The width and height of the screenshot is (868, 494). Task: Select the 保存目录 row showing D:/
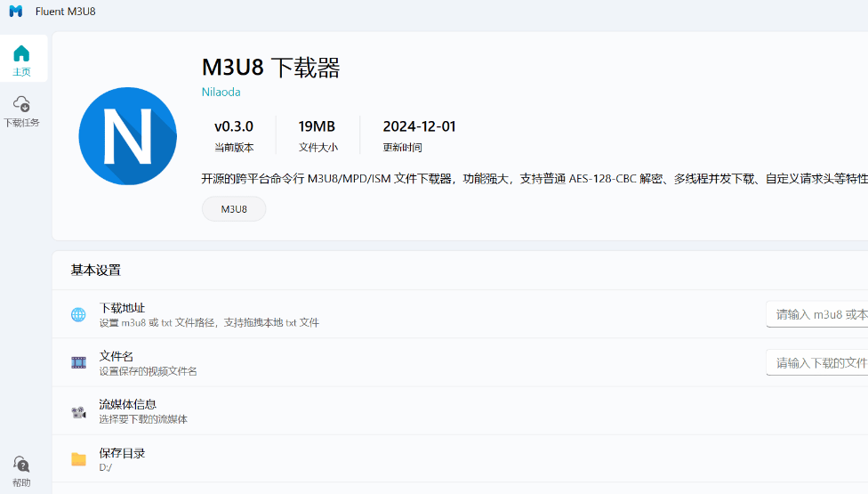click(122, 459)
